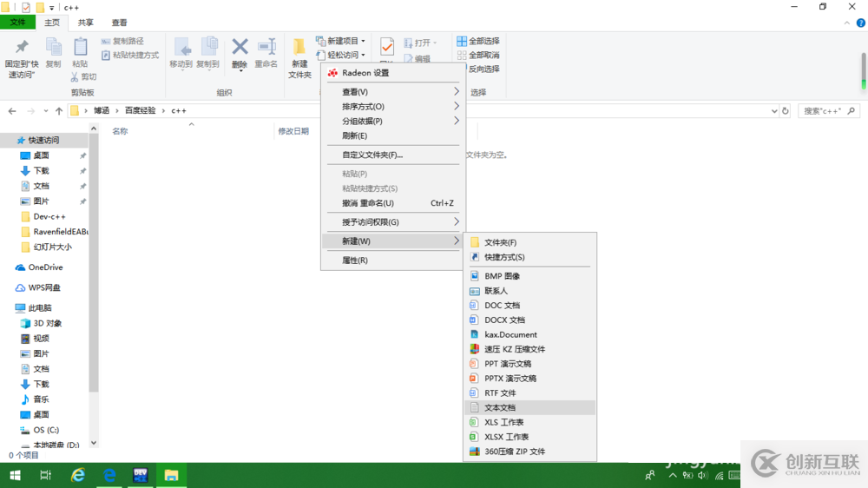Click 复制路径 copy path button
The width and height of the screenshot is (868, 488).
123,41
